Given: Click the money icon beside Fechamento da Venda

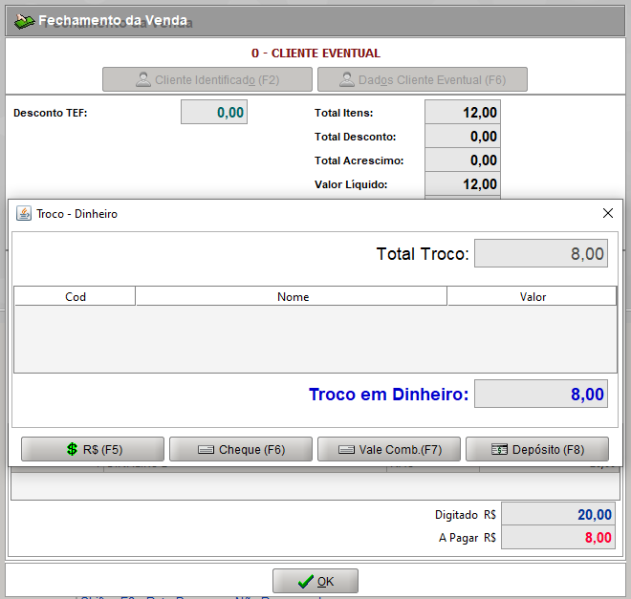Looking at the screenshot, I should pyautogui.click(x=23, y=21).
